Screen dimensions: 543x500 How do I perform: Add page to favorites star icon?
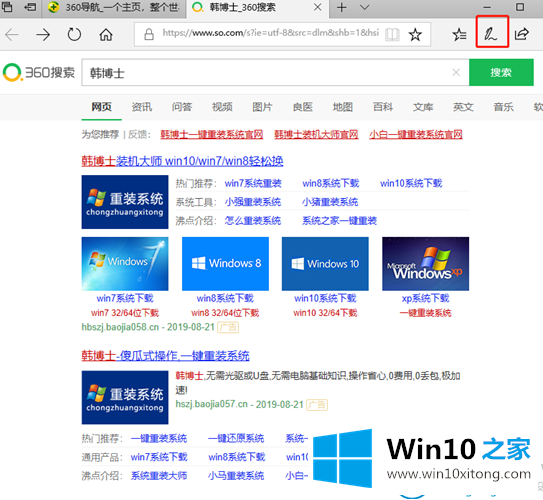tap(415, 35)
